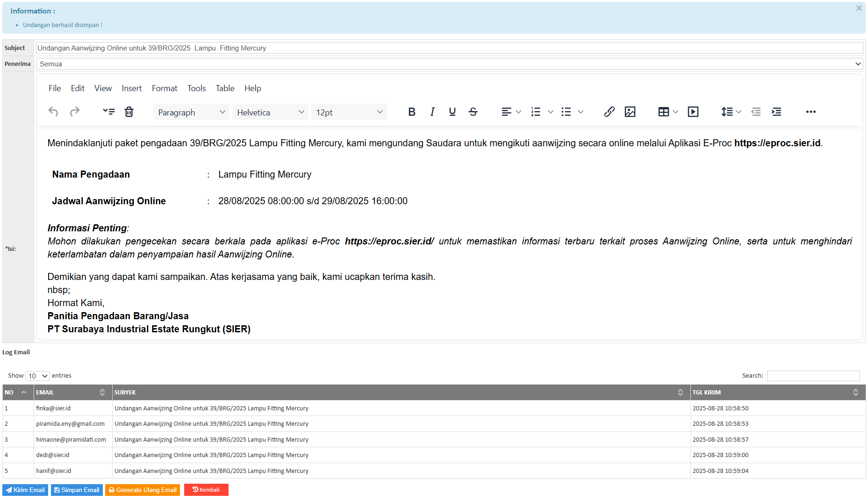Increase indent of paragraph
The width and height of the screenshot is (868, 501).
(776, 112)
